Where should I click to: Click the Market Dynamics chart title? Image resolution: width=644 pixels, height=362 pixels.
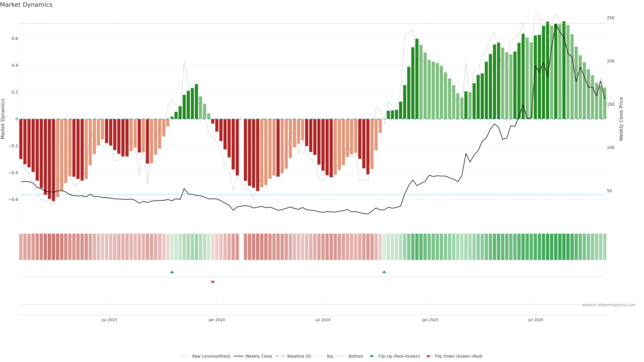coord(26,5)
